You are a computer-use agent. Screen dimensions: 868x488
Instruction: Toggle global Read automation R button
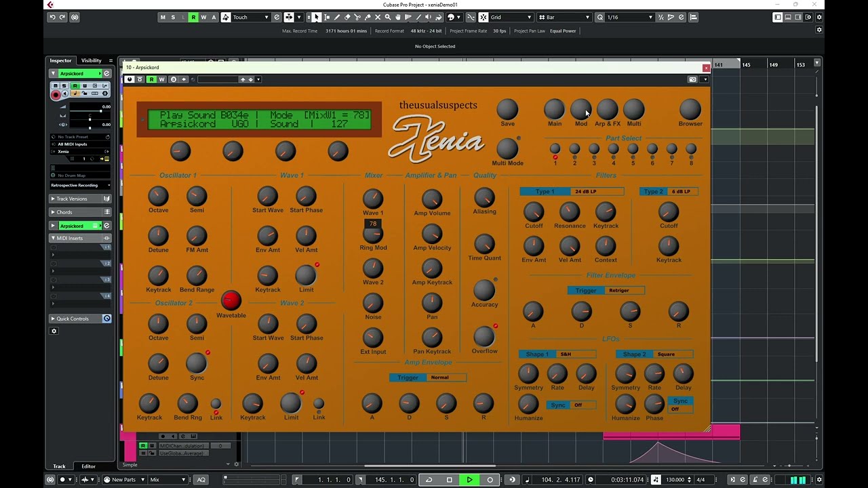(193, 17)
